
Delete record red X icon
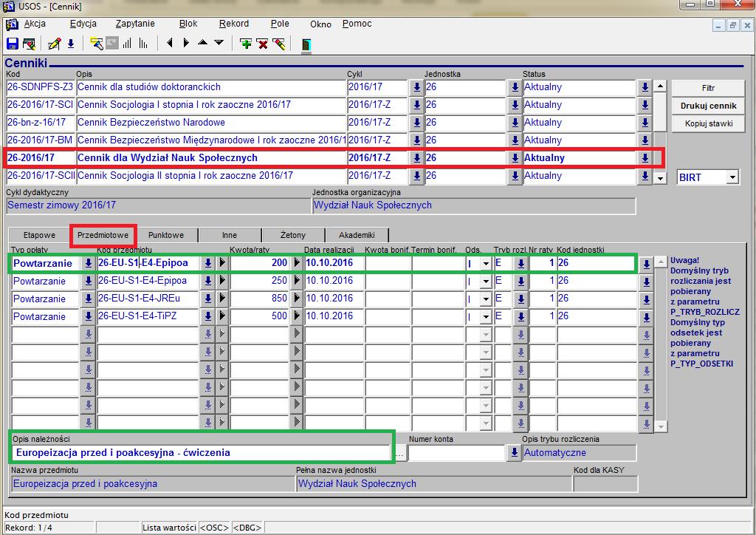click(x=262, y=44)
